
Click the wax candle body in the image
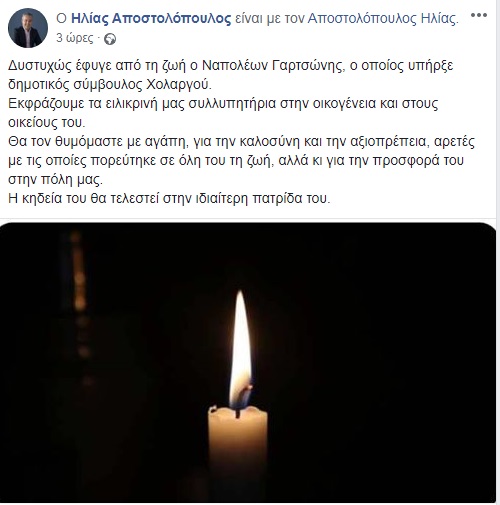(x=238, y=442)
